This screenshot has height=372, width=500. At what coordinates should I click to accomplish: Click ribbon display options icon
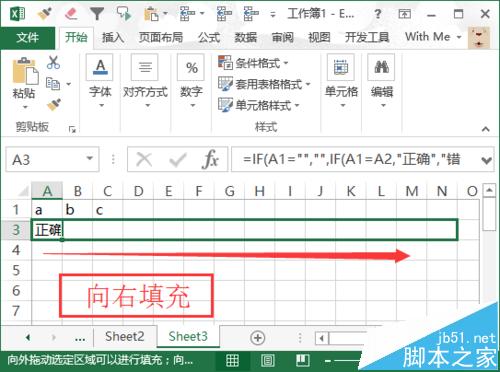404,14
